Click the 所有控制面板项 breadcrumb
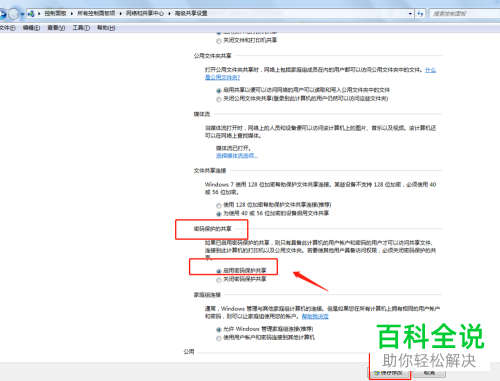This screenshot has height=381, width=500. (x=96, y=13)
